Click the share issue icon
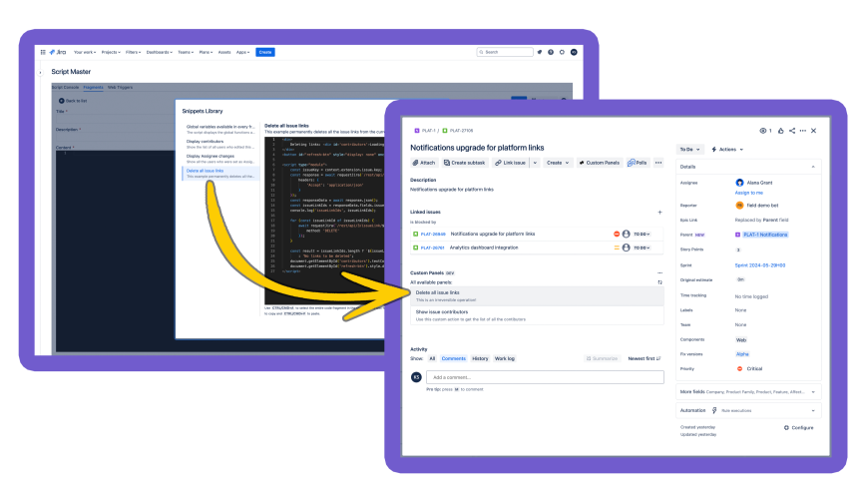 click(792, 131)
